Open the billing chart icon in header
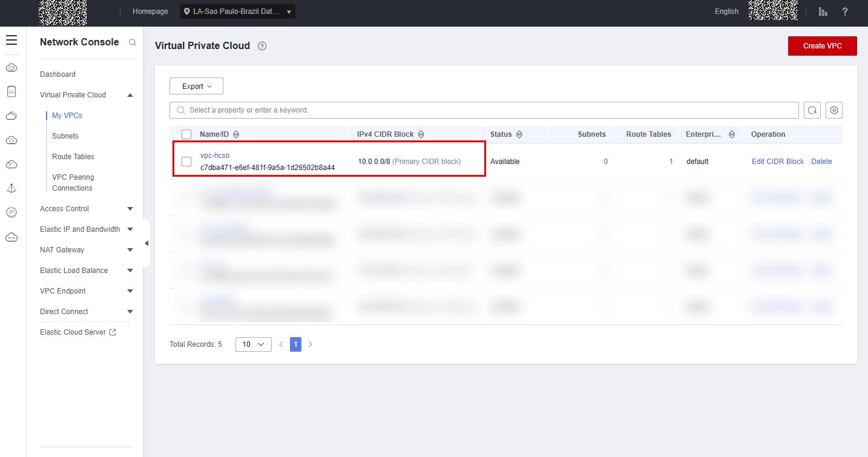Viewport: 868px width, 457px height. 823,12
